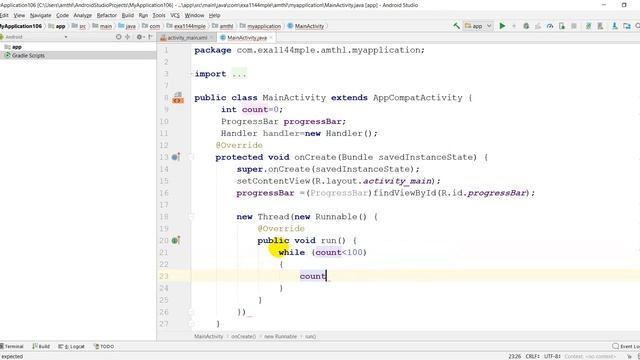
Task: Open the Tools menu
Action: [159, 15]
